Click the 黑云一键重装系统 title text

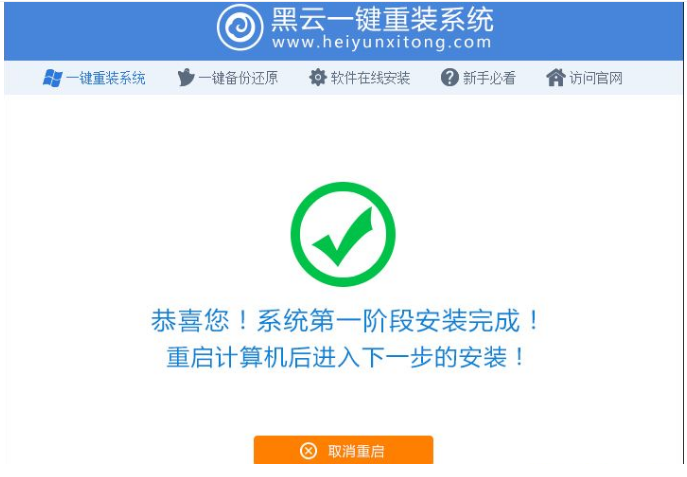[382, 20]
